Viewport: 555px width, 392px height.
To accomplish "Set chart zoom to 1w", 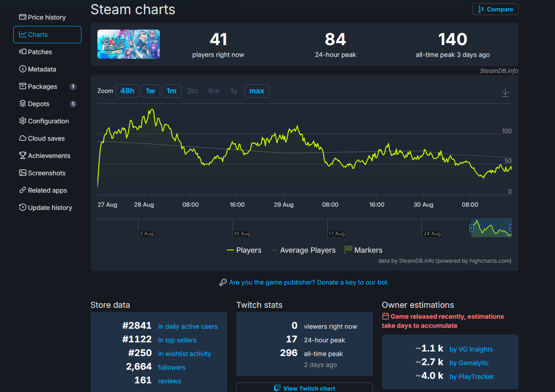I will pyautogui.click(x=150, y=91).
